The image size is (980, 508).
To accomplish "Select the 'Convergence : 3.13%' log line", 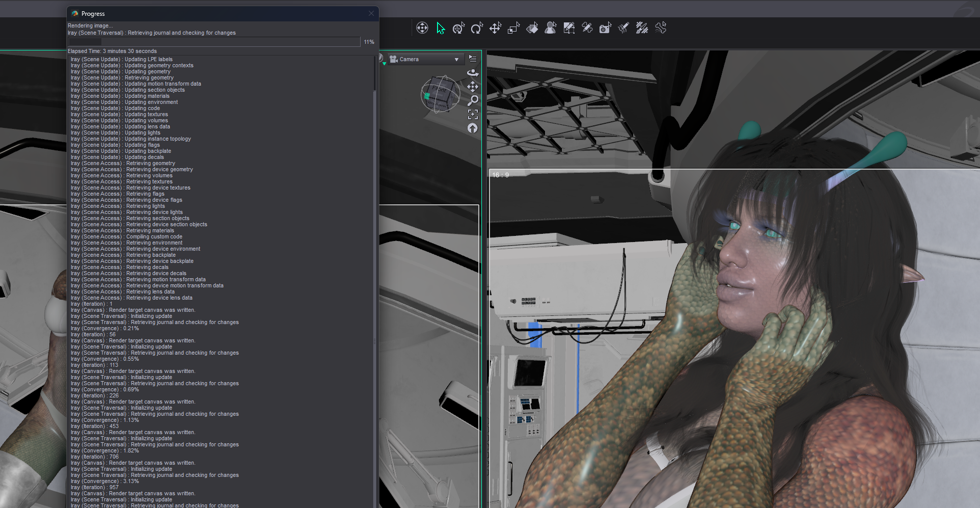I will pos(105,481).
